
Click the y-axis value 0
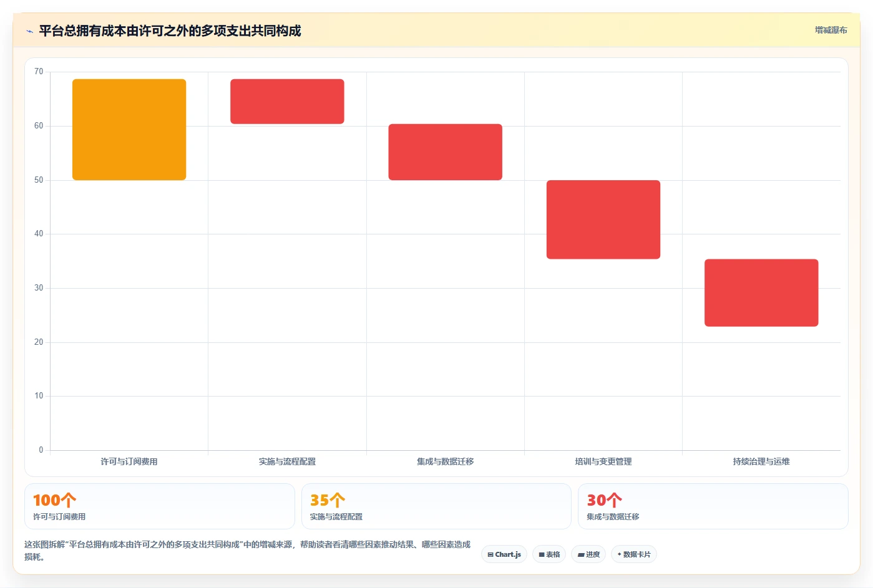pos(41,450)
